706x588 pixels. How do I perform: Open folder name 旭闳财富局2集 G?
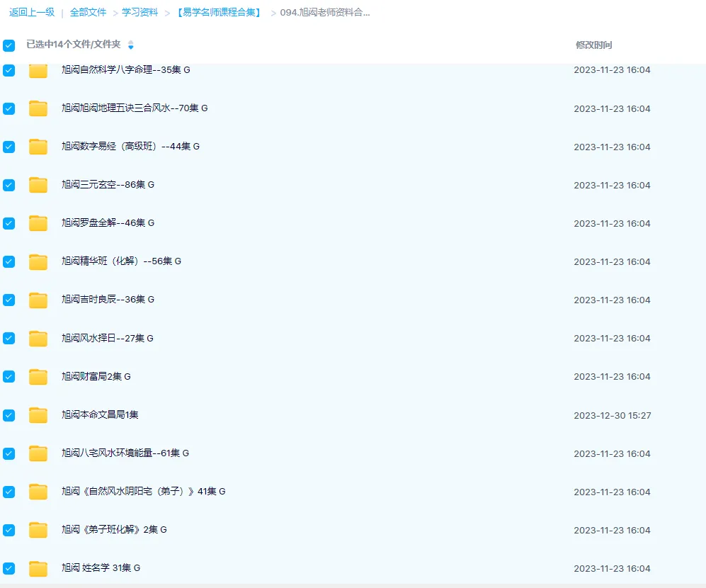click(x=96, y=377)
